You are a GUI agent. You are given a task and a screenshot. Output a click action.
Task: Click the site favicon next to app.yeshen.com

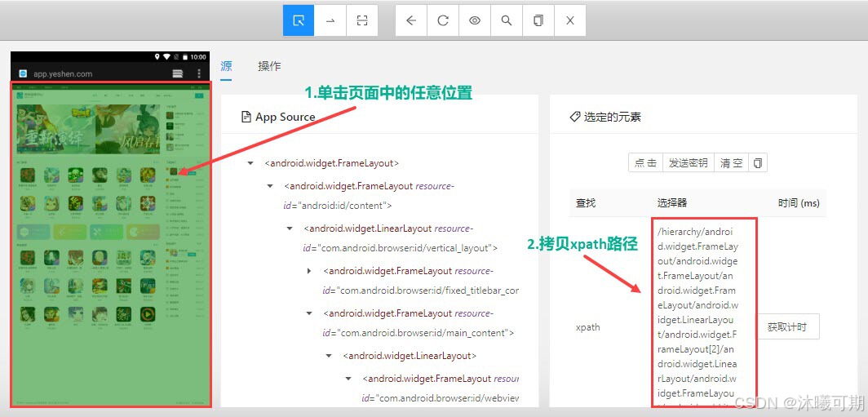(x=23, y=73)
